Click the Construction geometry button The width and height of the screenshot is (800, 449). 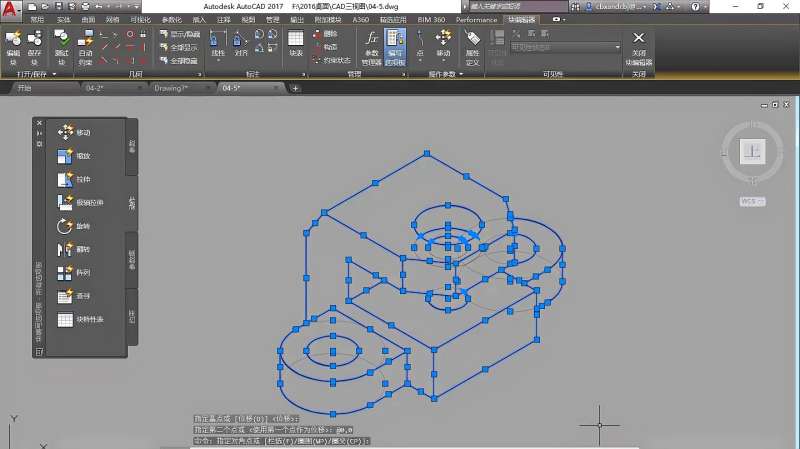click(x=326, y=47)
